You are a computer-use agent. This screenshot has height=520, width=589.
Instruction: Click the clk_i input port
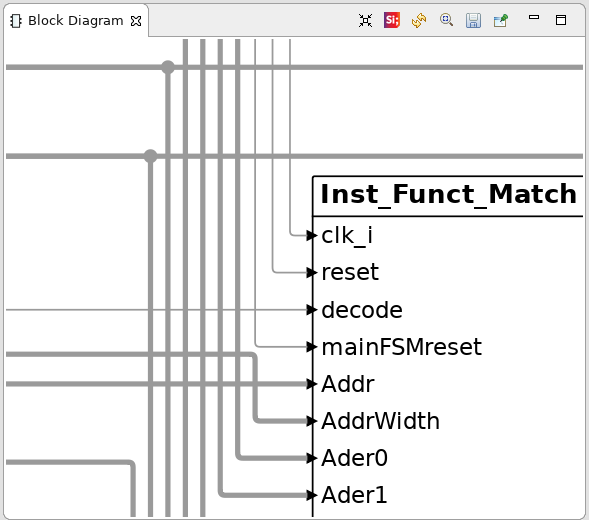347,236
